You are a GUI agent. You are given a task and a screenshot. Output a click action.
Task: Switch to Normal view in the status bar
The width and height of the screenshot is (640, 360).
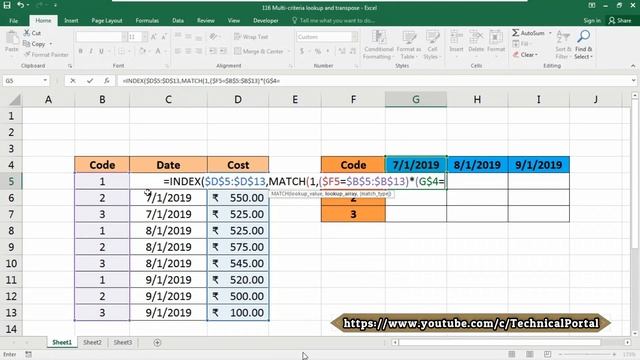pyautogui.click(x=511, y=354)
